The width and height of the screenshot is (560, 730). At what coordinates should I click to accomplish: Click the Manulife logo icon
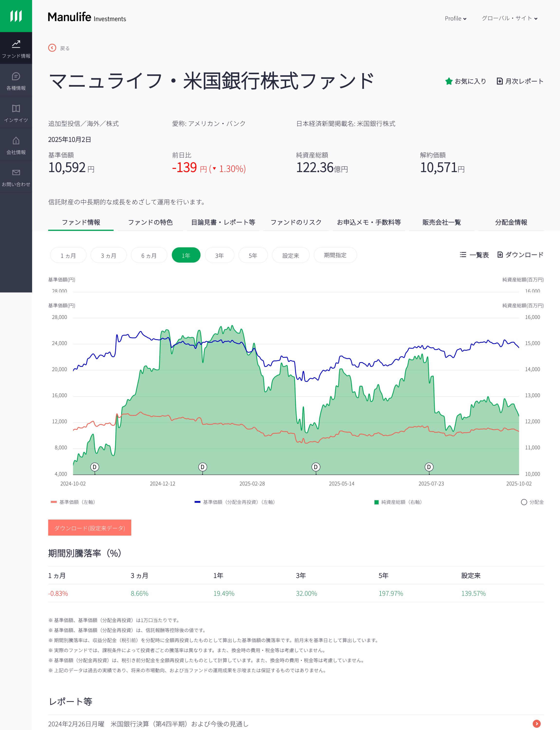click(16, 16)
